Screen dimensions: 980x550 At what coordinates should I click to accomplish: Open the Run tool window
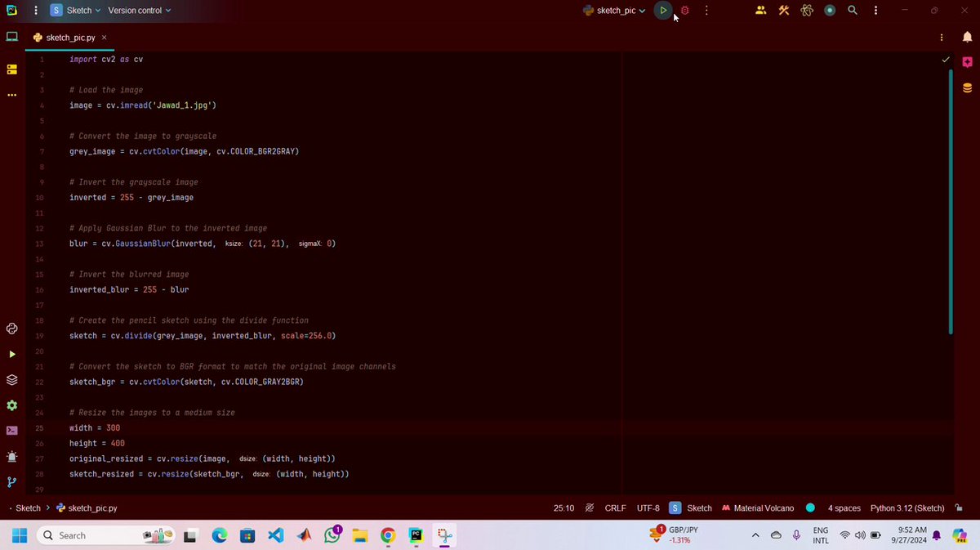point(12,354)
